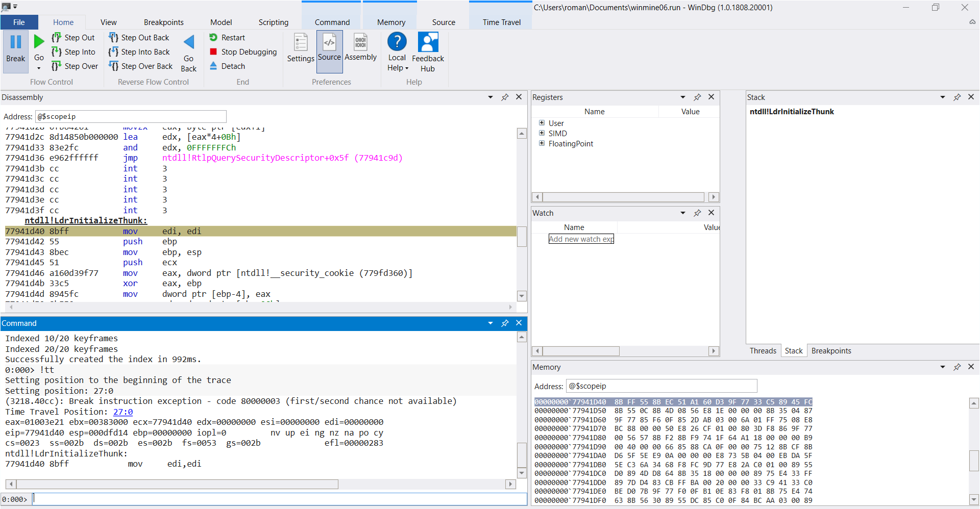Expand the FloatingPoint registers node

(542, 143)
